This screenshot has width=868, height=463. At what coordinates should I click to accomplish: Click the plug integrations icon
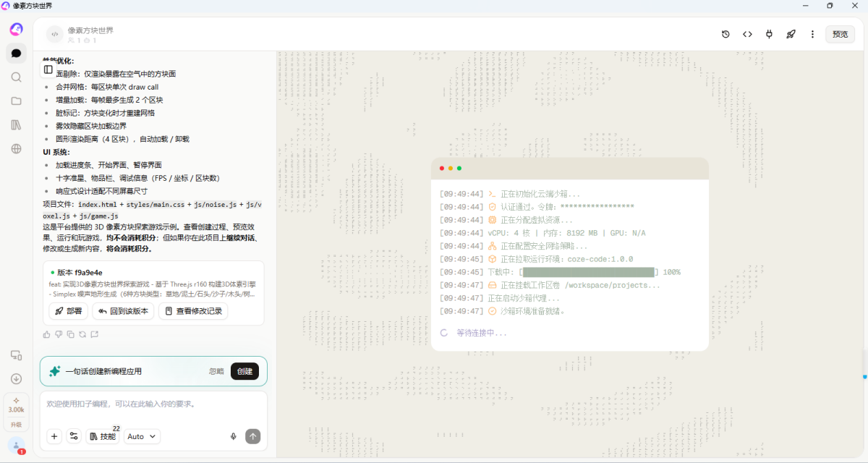(770, 34)
